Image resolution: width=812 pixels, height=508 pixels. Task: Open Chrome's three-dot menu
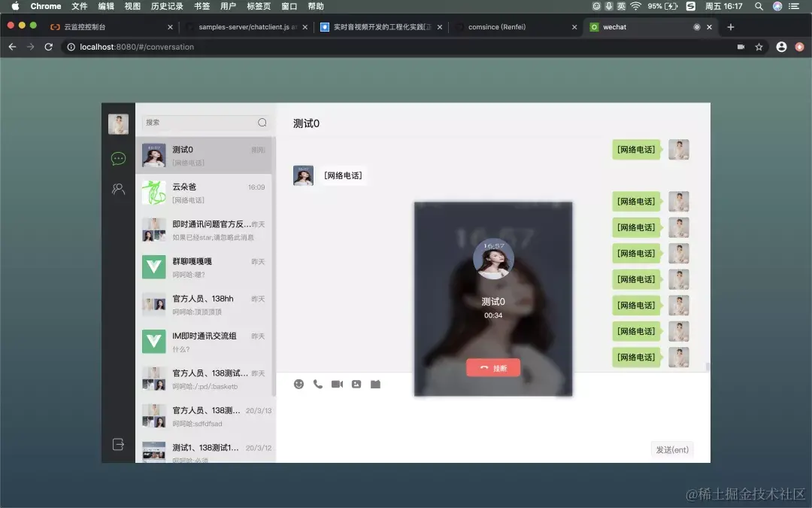coord(799,46)
